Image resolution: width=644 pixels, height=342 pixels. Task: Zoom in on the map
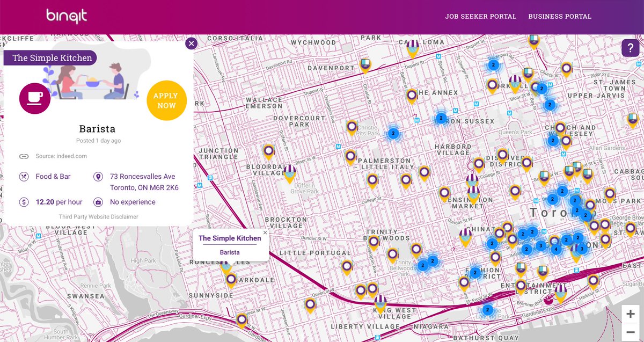click(x=630, y=314)
